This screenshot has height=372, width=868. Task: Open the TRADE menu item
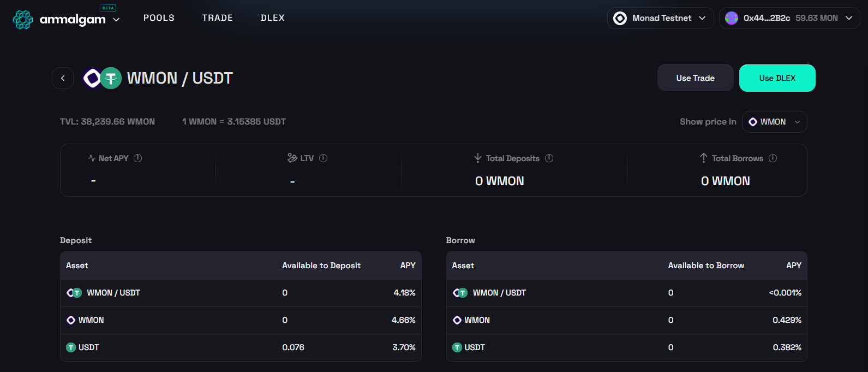point(217,18)
